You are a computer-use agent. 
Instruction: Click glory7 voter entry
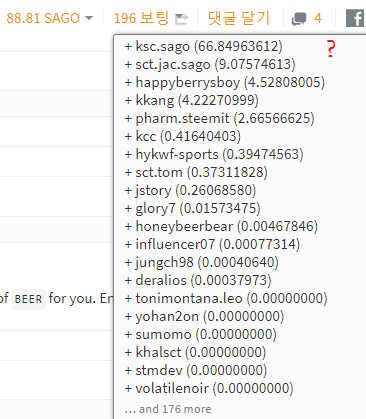pyautogui.click(x=193, y=208)
